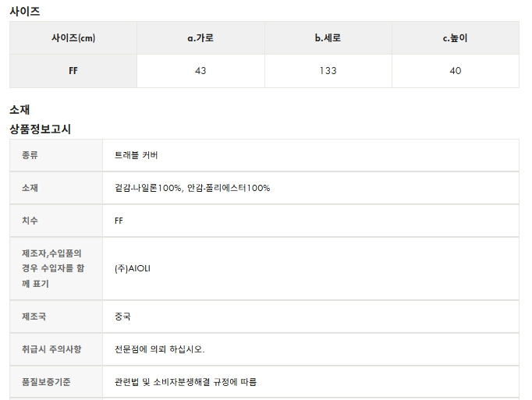Select the FF size row label
The width and height of the screenshot is (532, 400).
click(x=73, y=71)
